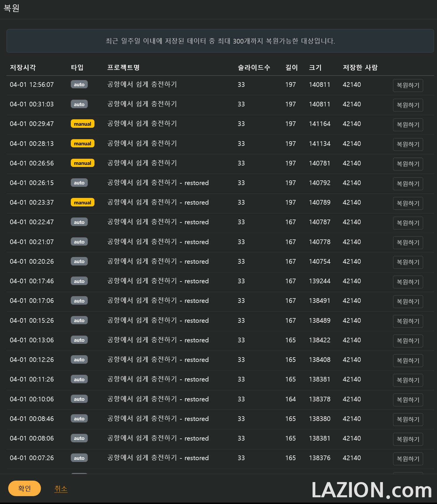Restore the 00:07:26 save entry
Image resolution: width=437 pixels, height=504 pixels.
click(408, 459)
